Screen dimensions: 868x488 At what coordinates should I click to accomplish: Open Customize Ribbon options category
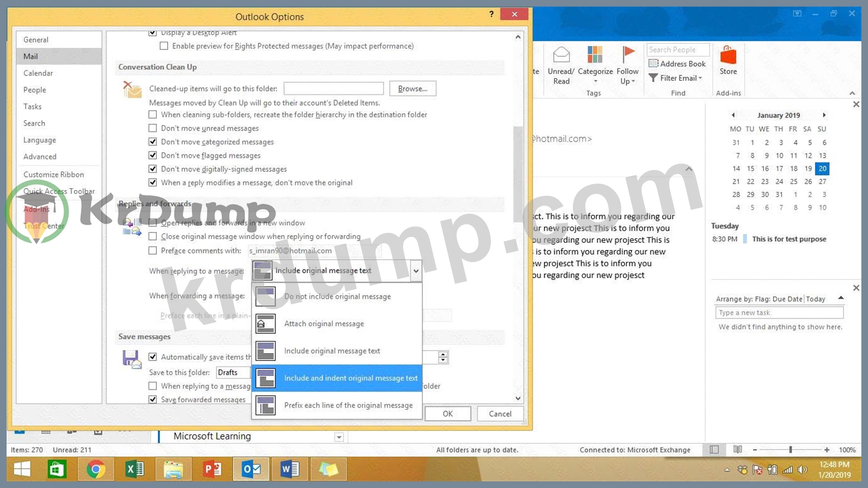click(x=59, y=174)
